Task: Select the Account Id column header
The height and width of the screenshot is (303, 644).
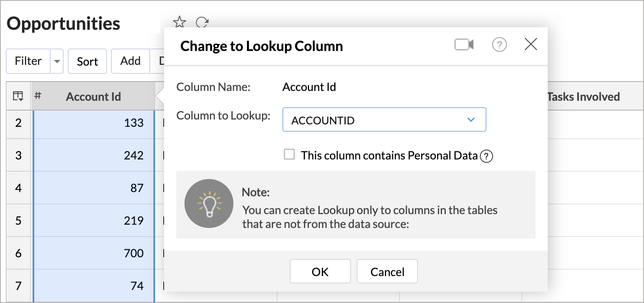Action: [93, 96]
